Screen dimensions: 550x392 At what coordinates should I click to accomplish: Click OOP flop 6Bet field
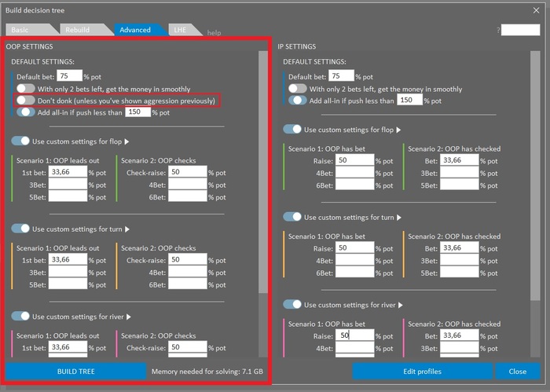pos(188,196)
